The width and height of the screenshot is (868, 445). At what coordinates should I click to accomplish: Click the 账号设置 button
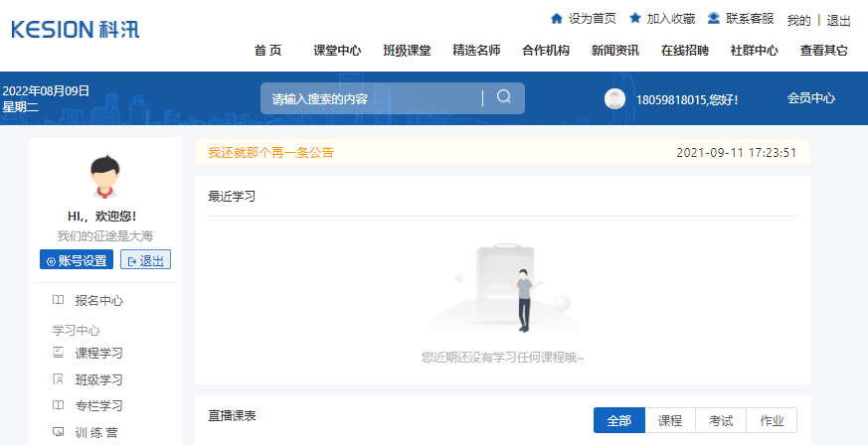point(77,260)
